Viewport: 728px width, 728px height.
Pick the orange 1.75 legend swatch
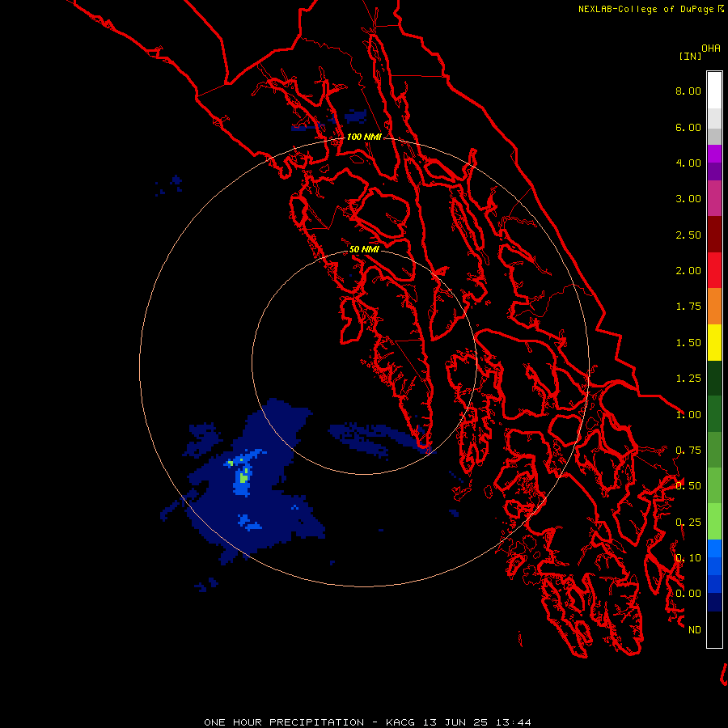714,307
